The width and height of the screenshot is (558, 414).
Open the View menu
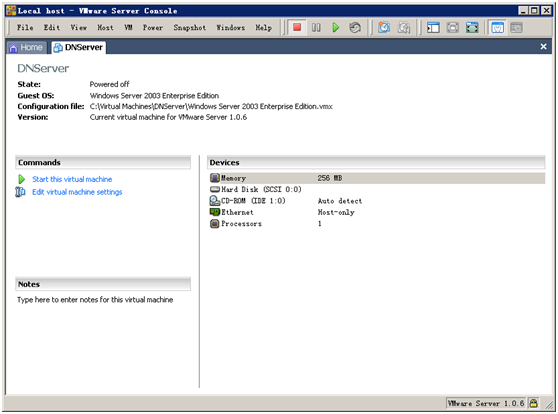pos(79,27)
